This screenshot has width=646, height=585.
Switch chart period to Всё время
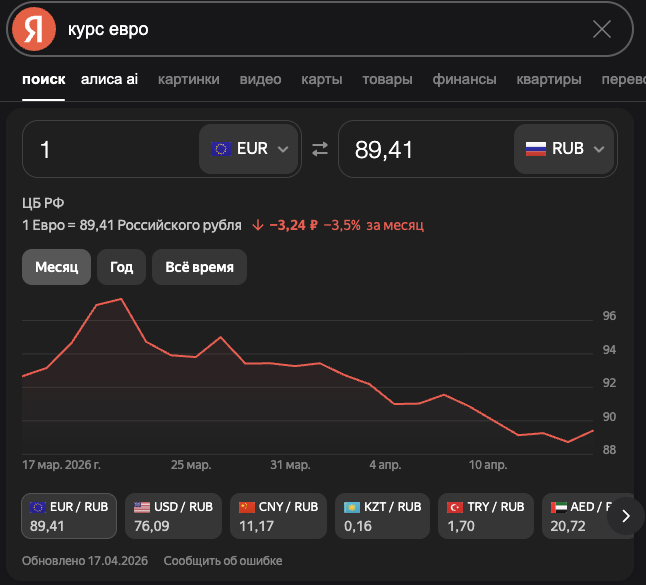[199, 267]
